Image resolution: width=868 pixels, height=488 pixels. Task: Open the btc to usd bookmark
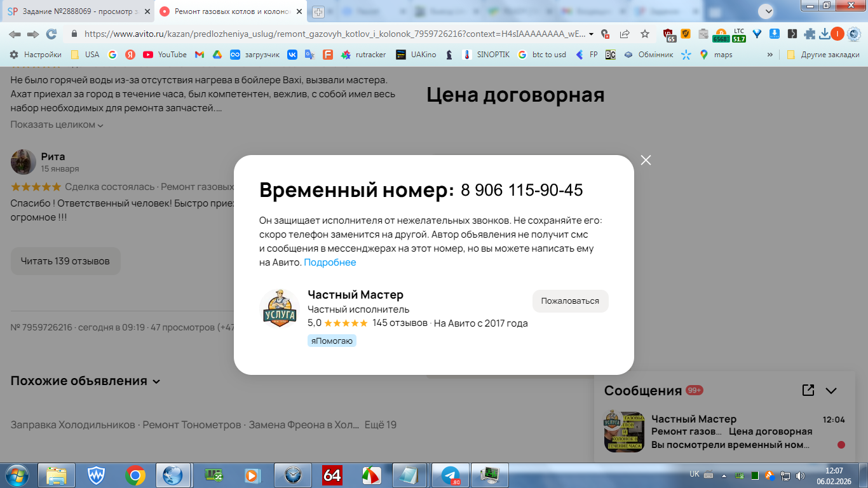pyautogui.click(x=542, y=55)
